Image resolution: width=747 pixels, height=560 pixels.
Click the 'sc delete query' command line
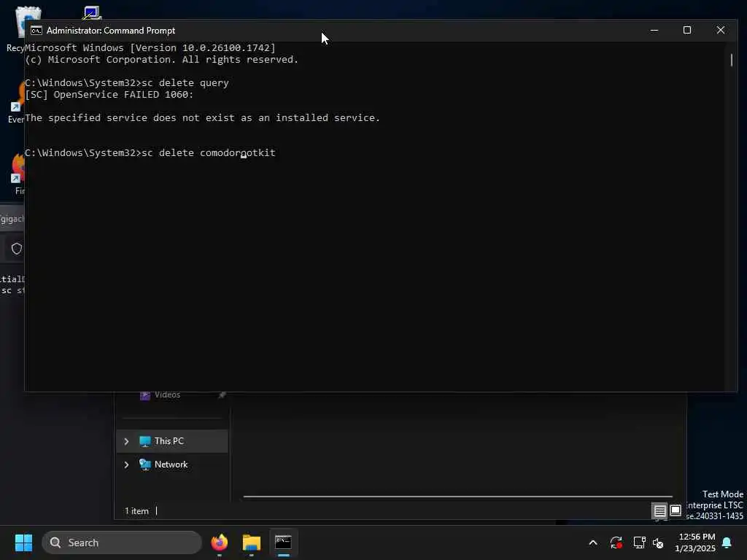[x=127, y=83]
